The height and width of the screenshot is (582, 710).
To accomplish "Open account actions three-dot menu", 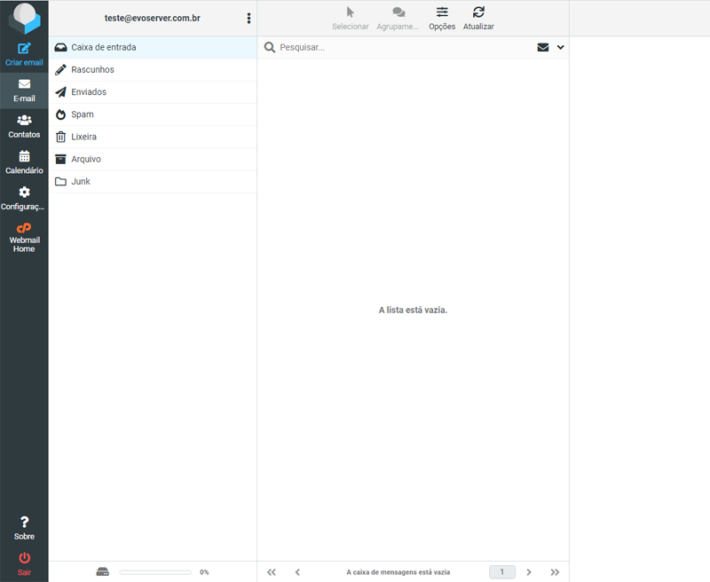I will (249, 18).
